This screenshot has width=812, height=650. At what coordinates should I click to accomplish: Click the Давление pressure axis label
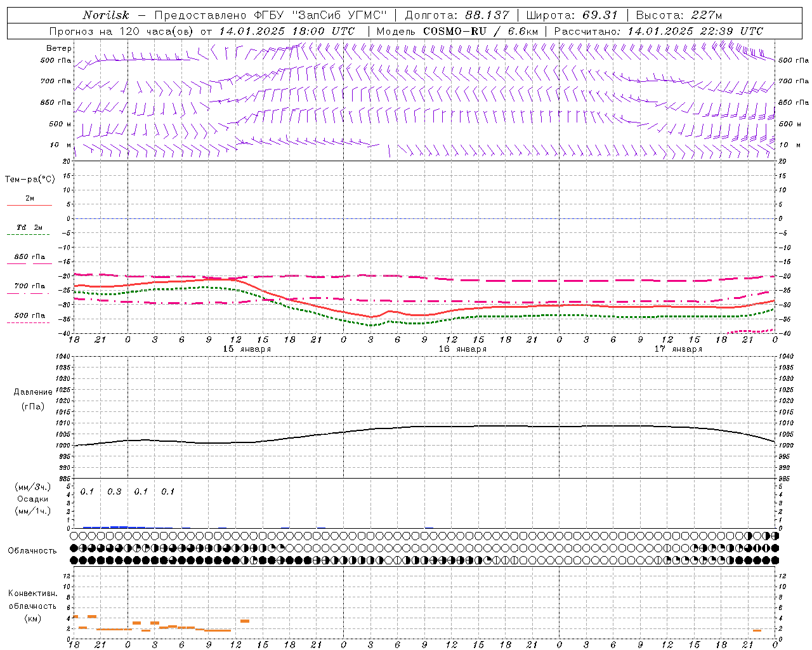33,392
